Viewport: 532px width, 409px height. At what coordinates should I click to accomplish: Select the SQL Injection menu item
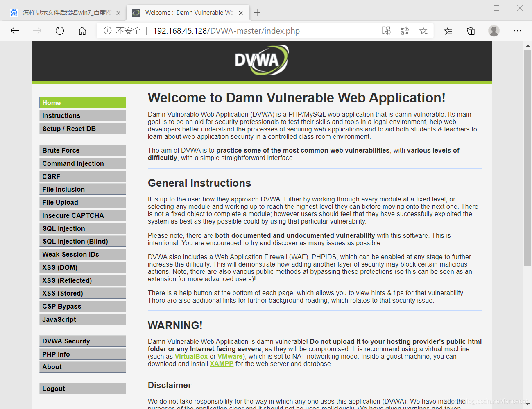click(x=83, y=228)
